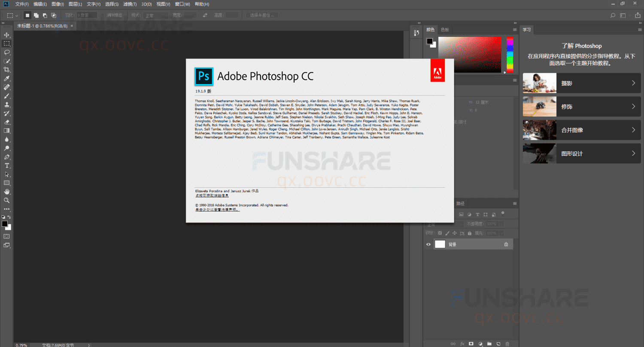Create a new layer group folder
The width and height of the screenshot is (644, 347).
point(489,344)
